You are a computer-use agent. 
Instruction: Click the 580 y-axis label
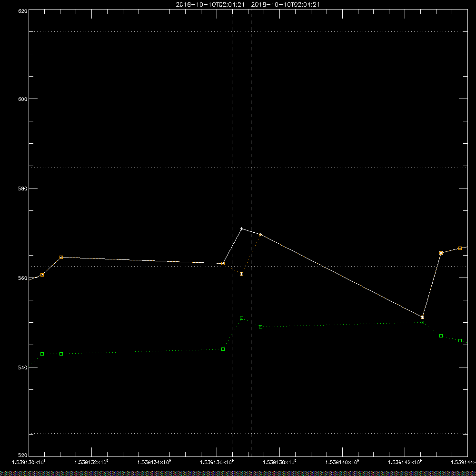tap(23, 188)
